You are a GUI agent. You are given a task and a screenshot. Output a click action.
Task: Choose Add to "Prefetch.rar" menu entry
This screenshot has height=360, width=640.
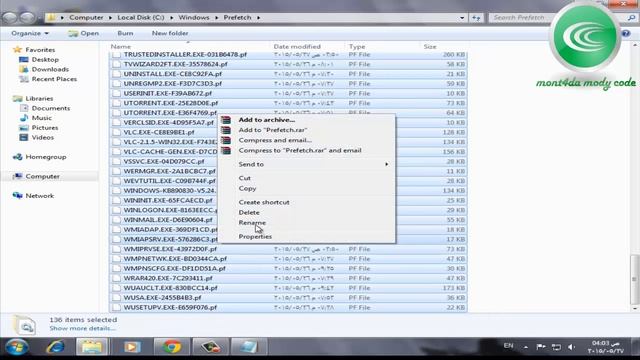[x=273, y=130]
